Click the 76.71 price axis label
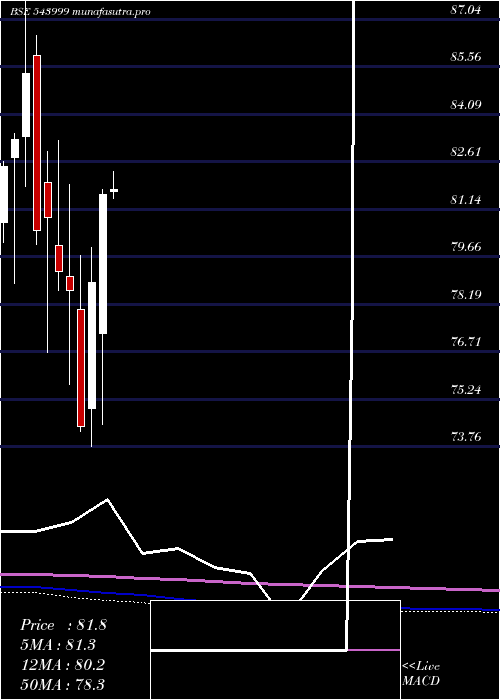Image resolution: width=500 pixels, height=700 pixels. point(466,342)
